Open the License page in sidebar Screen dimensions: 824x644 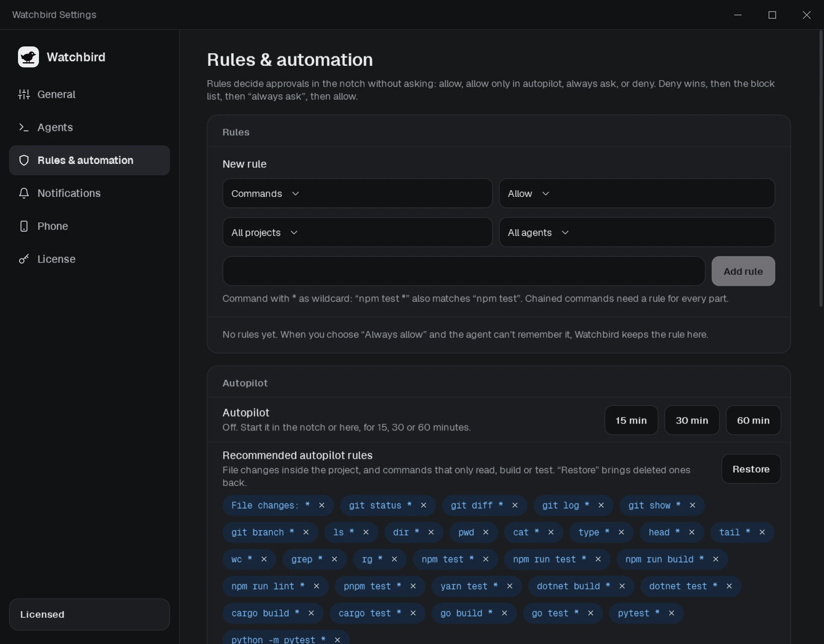[90, 259]
